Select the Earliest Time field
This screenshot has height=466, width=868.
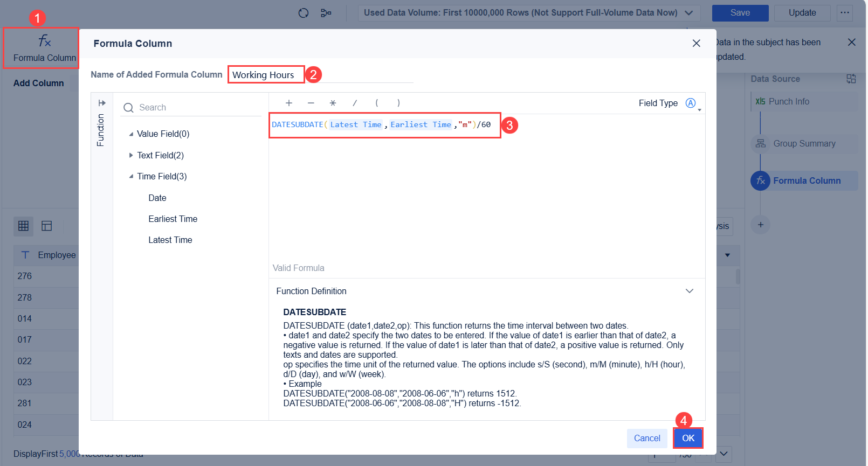173,219
